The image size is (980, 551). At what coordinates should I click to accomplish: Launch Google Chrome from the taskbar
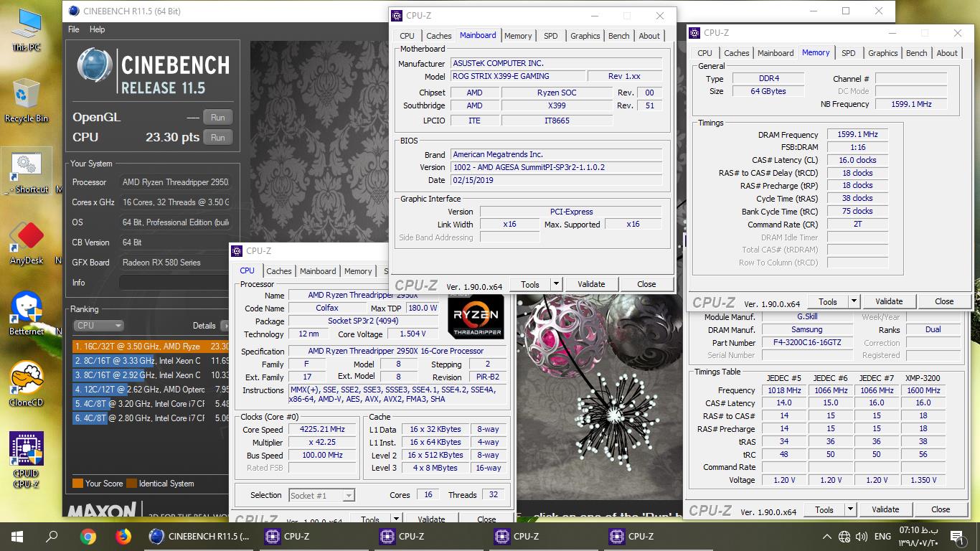click(x=88, y=536)
